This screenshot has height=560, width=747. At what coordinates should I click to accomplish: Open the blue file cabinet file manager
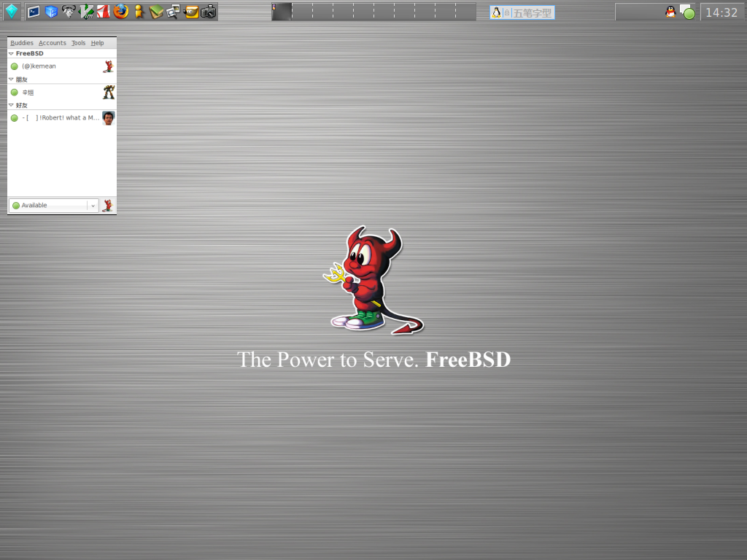pos(52,12)
